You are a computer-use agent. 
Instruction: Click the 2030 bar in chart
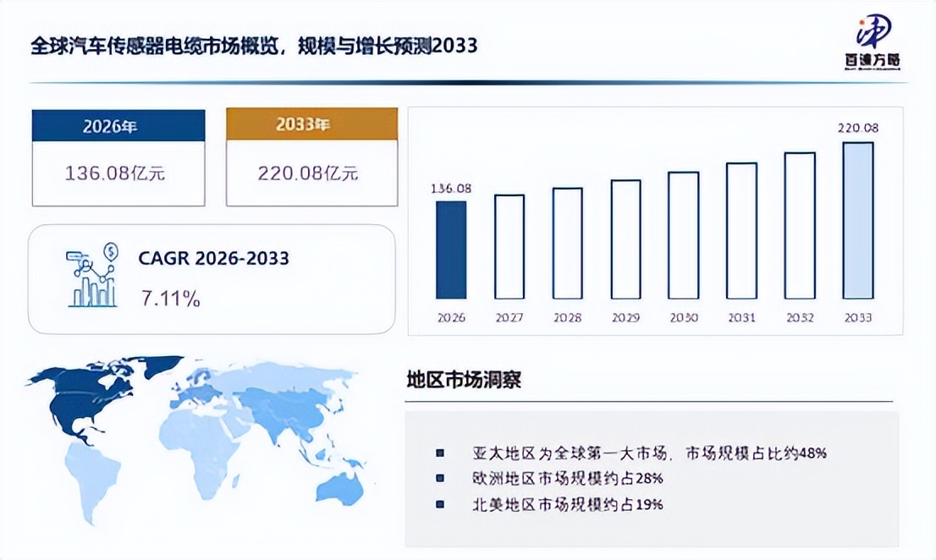(684, 235)
